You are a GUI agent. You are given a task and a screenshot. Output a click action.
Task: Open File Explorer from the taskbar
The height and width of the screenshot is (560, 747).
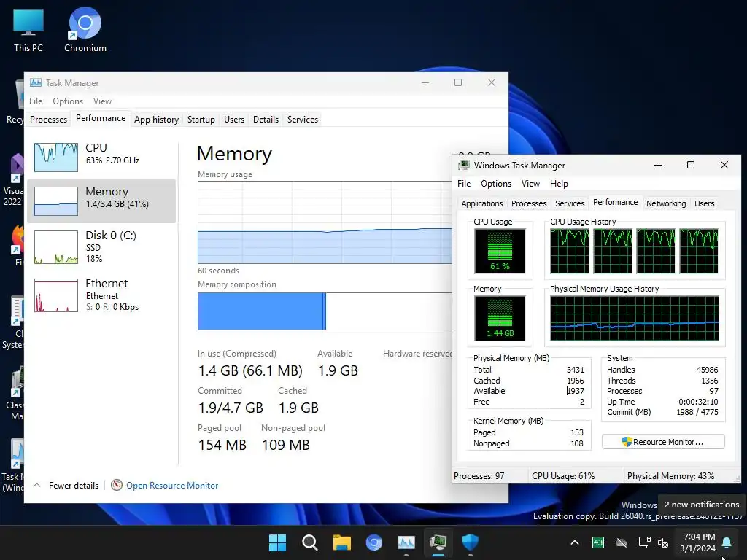click(341, 542)
